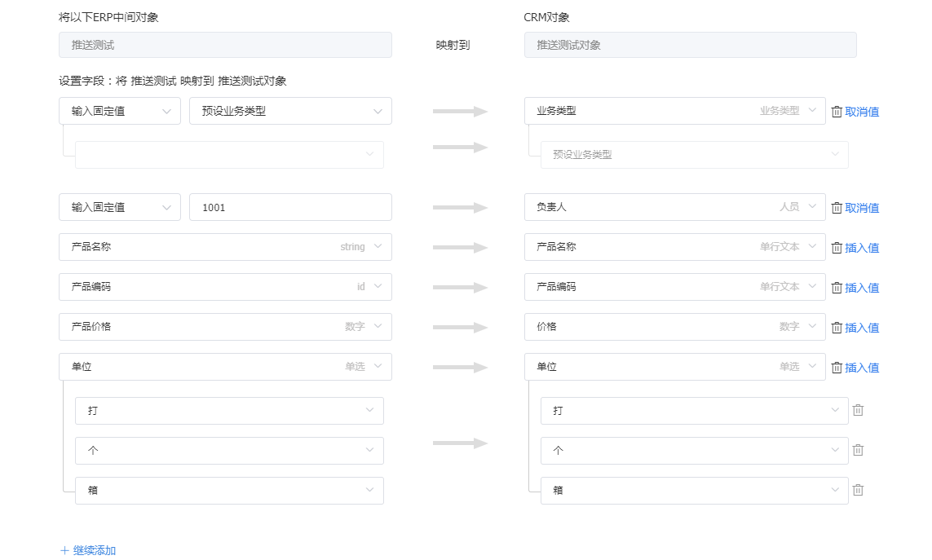
Task: Open ERP 产品价格 数字 dropdown
Action: pyautogui.click(x=225, y=326)
